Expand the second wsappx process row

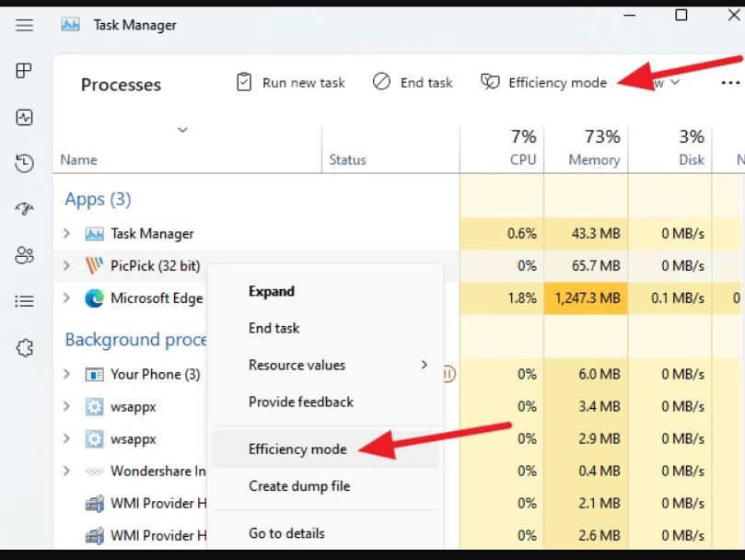click(x=66, y=438)
